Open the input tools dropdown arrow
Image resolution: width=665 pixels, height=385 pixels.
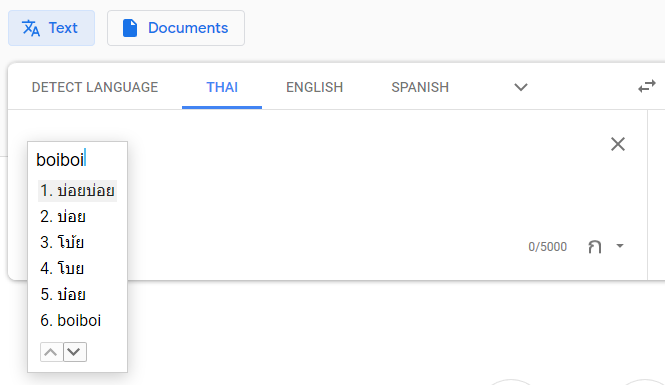click(x=620, y=246)
